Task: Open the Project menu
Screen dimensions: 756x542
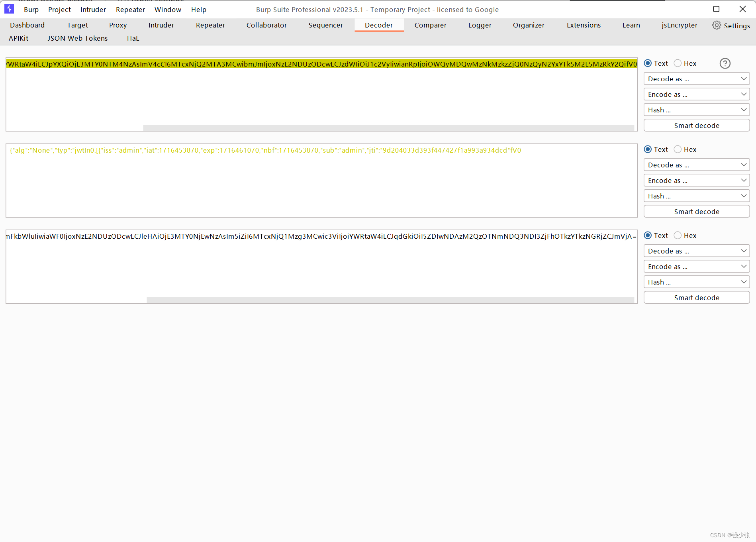Action: click(x=59, y=10)
